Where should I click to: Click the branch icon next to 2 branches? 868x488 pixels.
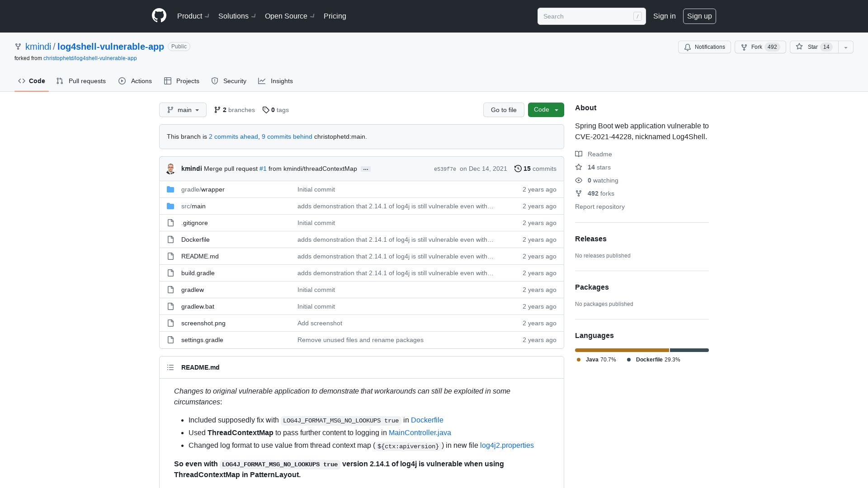click(x=217, y=110)
